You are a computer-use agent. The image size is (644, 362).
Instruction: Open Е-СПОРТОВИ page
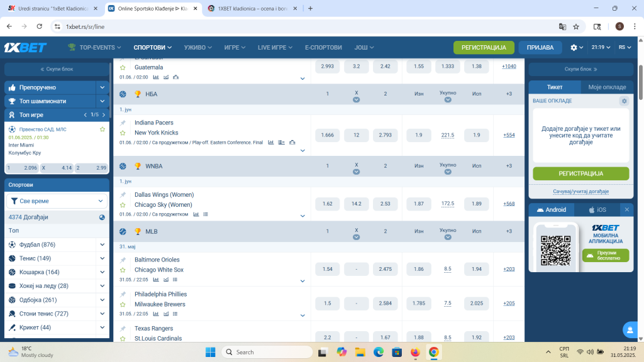pyautogui.click(x=323, y=48)
